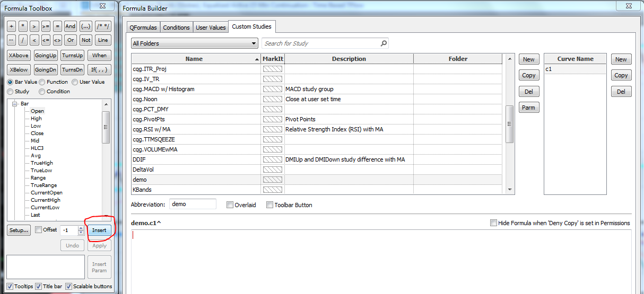Switch to the User Values tab
644x294 pixels.
tap(211, 28)
